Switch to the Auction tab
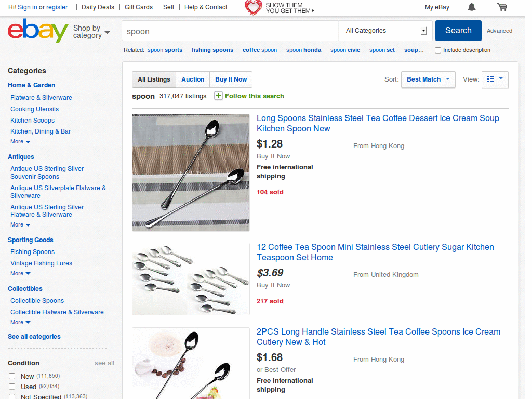 [193, 79]
